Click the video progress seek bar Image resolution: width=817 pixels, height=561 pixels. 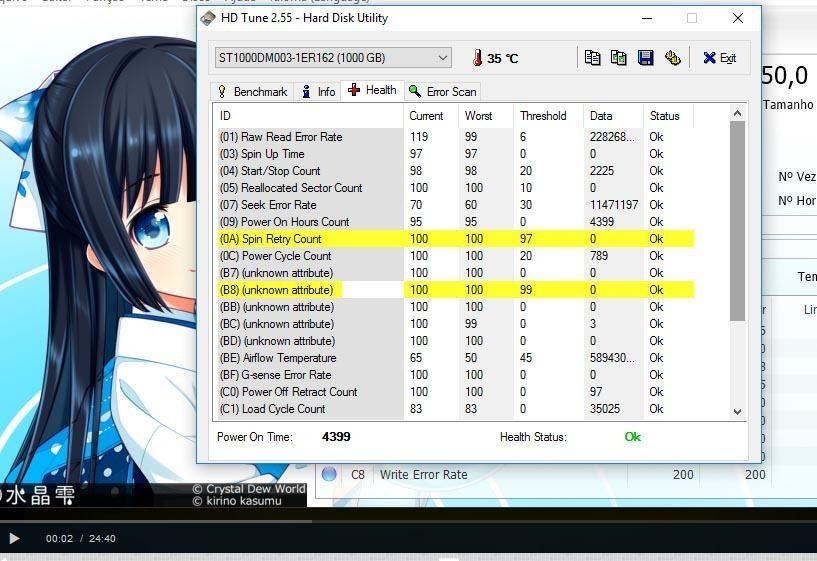(x=408, y=520)
